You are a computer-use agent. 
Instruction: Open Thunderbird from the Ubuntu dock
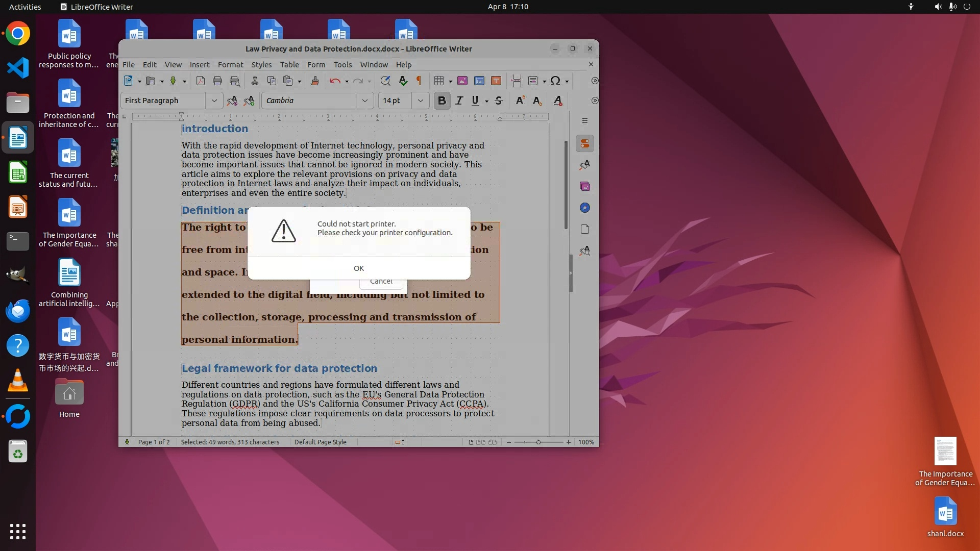[18, 311]
